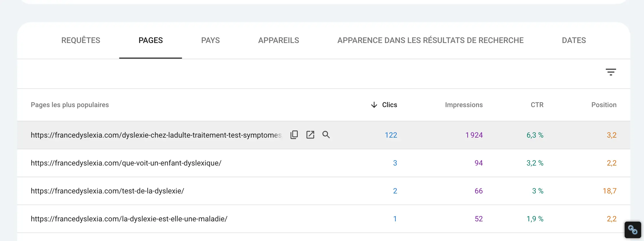
Task: Inspect dyslexie-chez-ladulte URL with magnifier icon
Action: (x=326, y=135)
